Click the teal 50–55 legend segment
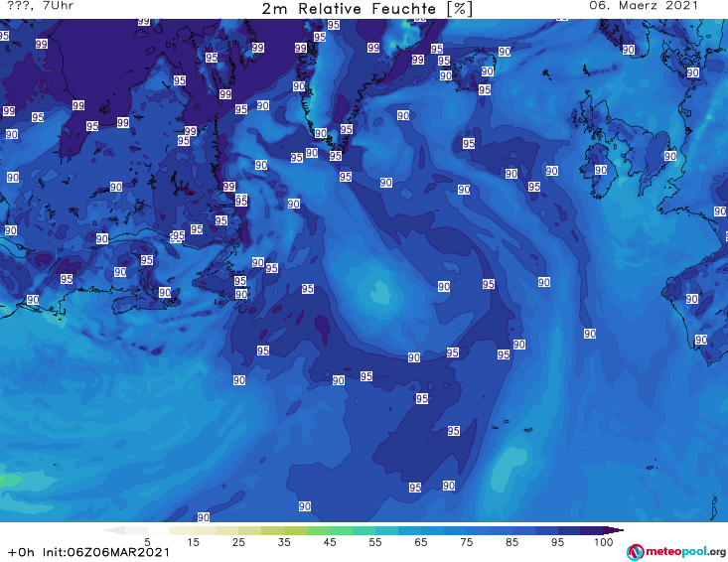 click(364, 530)
